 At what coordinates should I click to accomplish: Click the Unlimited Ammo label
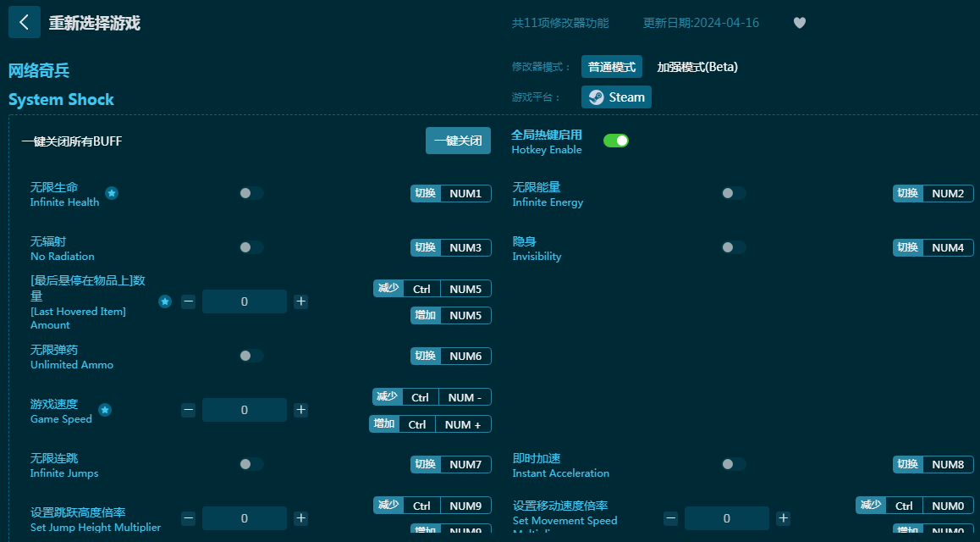pos(72,364)
